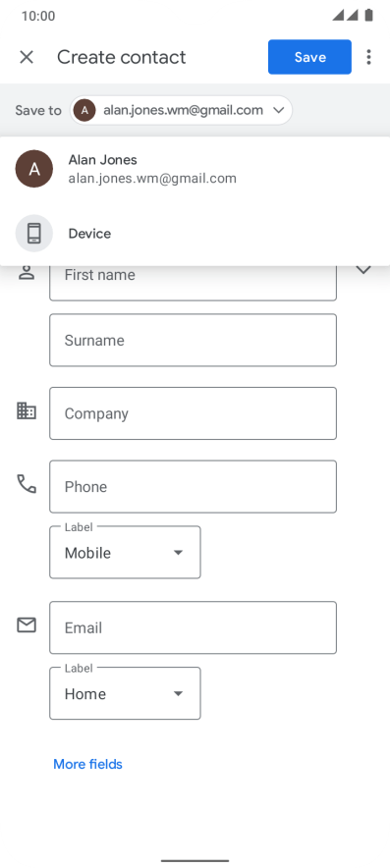Focus the Company input field
Screen dimensions: 390x868
click(x=193, y=413)
